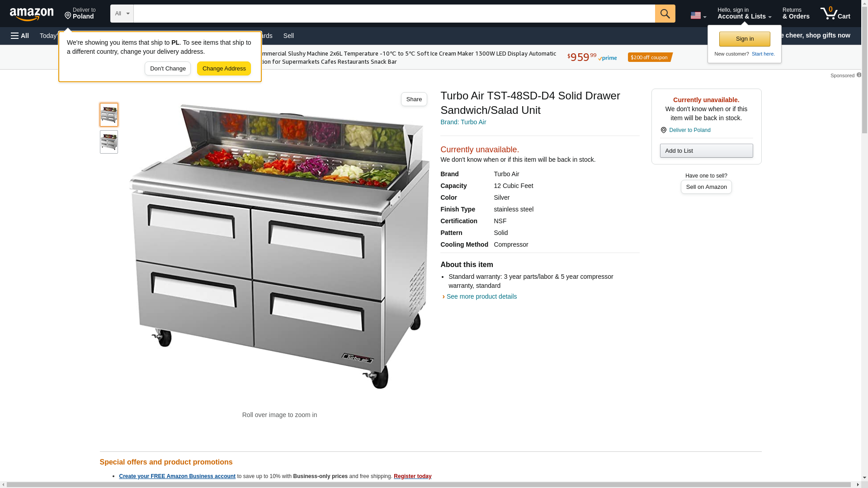Viewport: 868px width, 488px height.
Task: Open the Sell menu item
Action: point(288,36)
